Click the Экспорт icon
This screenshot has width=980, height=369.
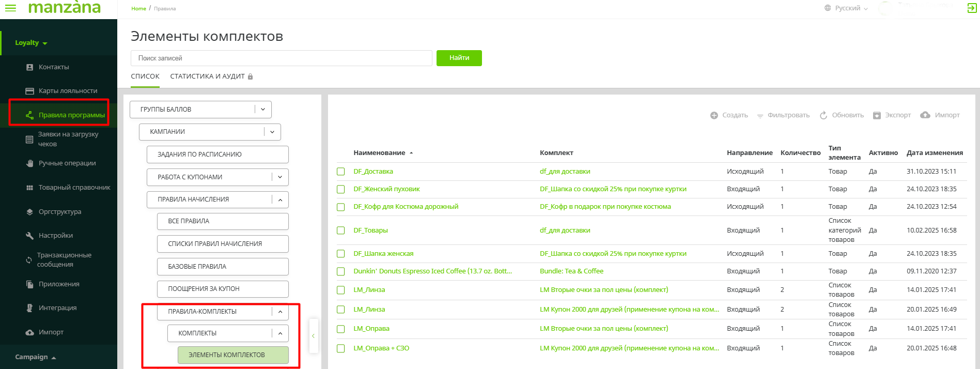click(x=877, y=115)
